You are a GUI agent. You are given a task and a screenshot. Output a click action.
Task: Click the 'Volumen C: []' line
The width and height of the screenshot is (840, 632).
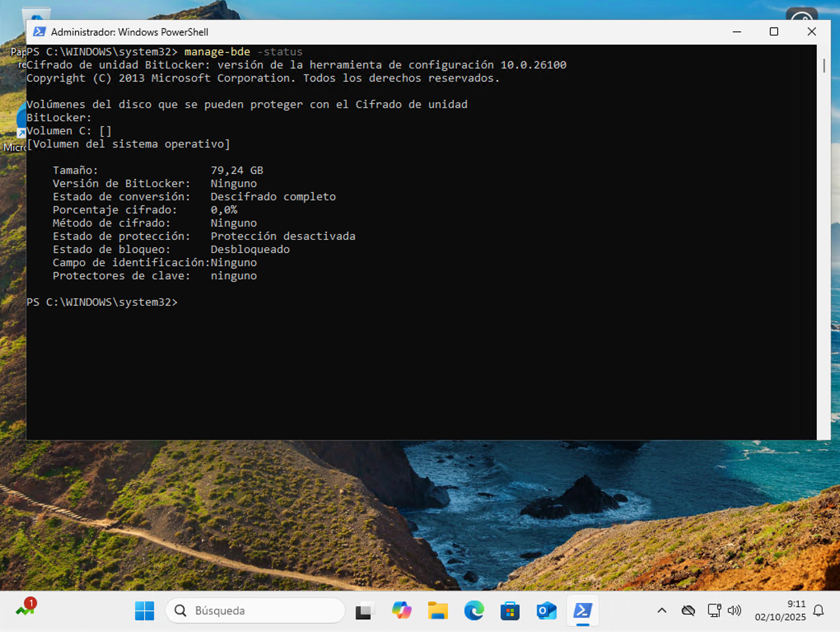(x=69, y=131)
